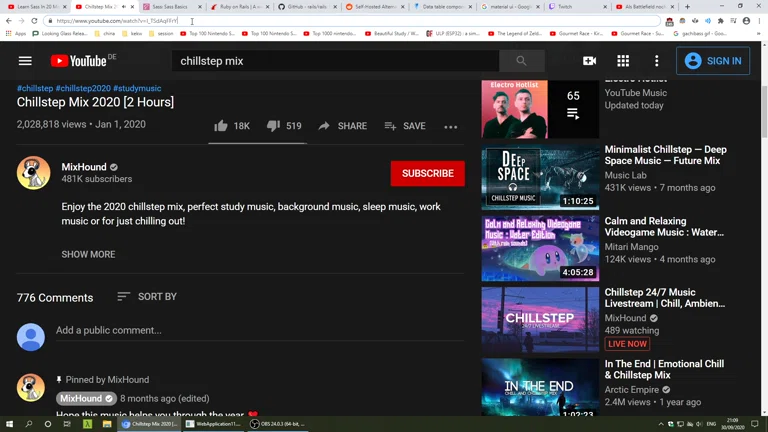This screenshot has height=432, width=768.
Task: Open the YouTube apps grid icon
Action: click(623, 61)
